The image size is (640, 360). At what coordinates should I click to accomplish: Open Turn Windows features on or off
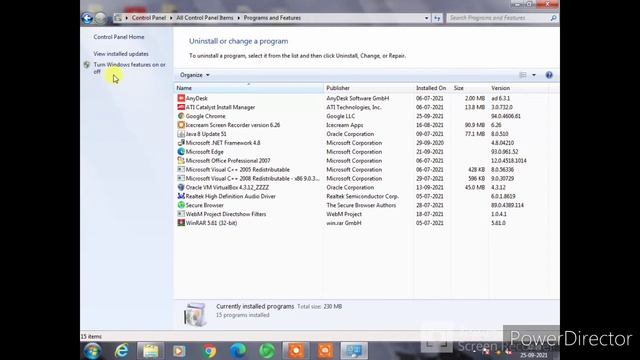tap(129, 68)
